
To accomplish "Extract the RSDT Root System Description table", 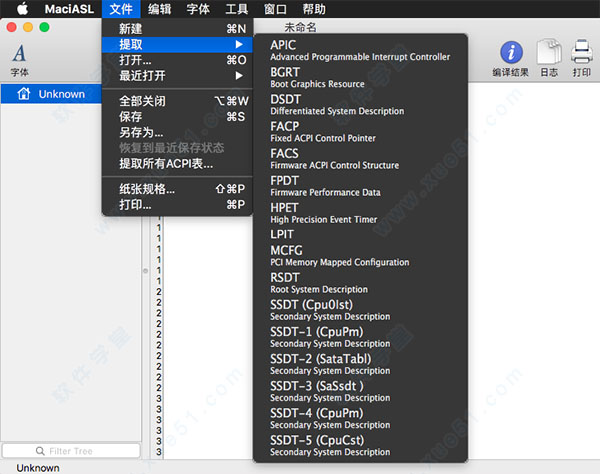I will (360, 283).
